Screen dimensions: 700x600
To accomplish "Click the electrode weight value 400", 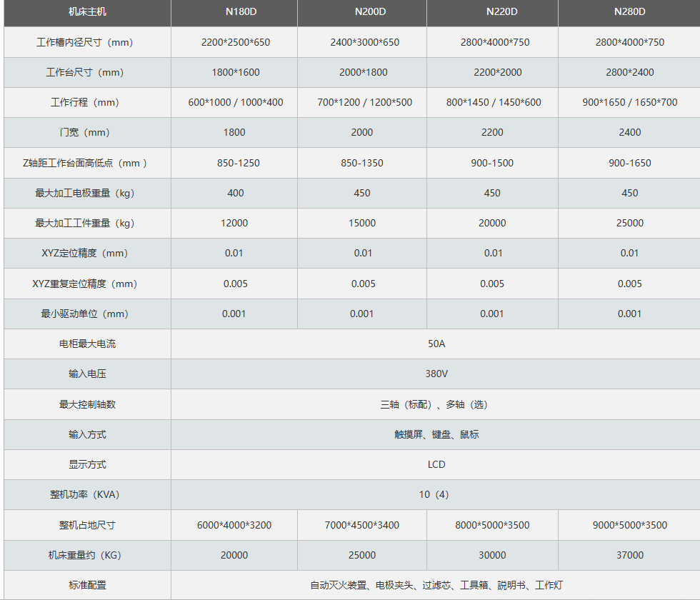I will click(236, 193).
